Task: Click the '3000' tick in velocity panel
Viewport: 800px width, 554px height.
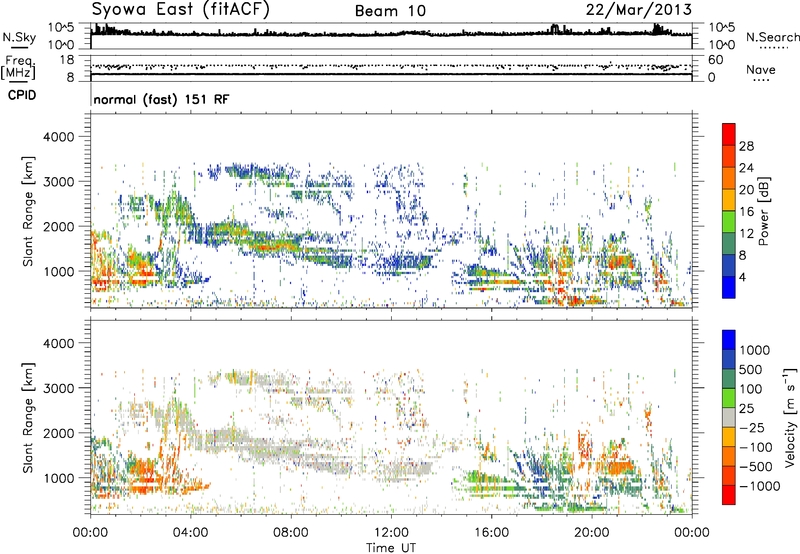Action: pyautogui.click(x=58, y=388)
